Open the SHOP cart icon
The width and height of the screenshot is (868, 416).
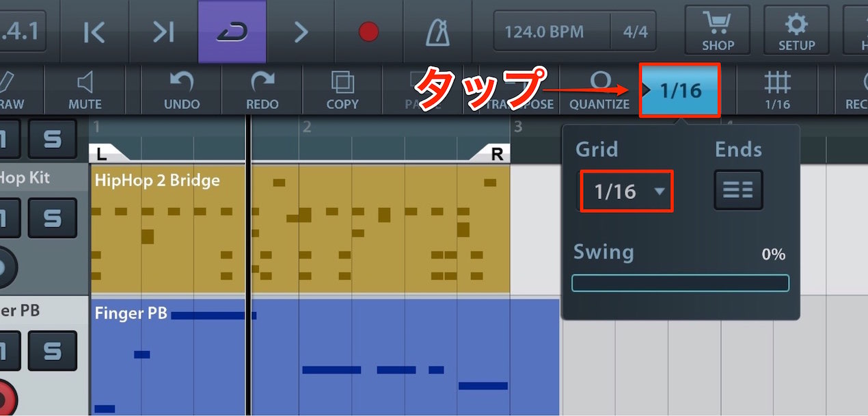point(718,31)
